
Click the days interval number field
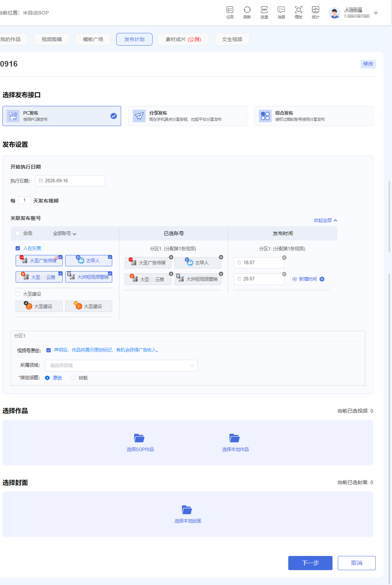(24, 200)
